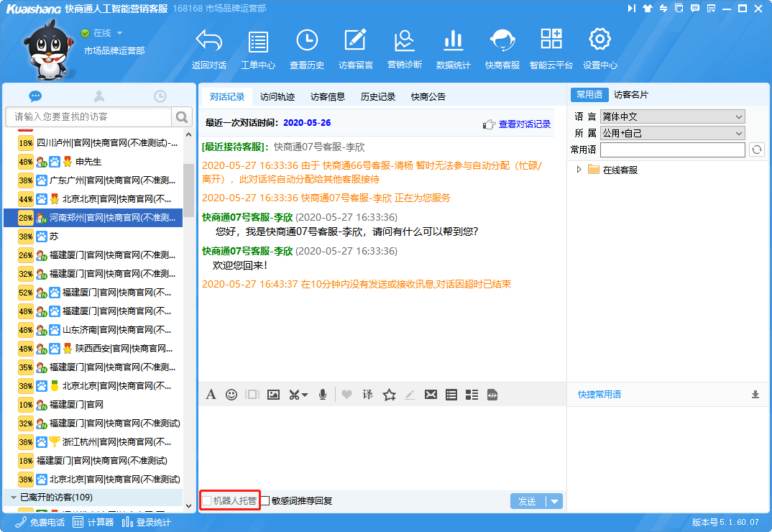This screenshot has width=772, height=532.
Task: Click the code file icon in editor toolbar
Action: tap(492, 395)
